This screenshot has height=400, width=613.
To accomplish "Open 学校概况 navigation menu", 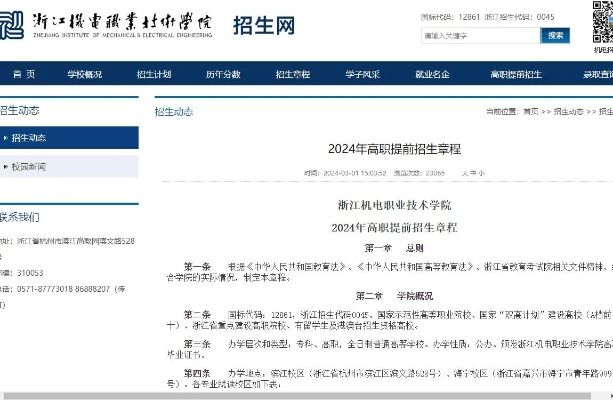I will click(85, 75).
